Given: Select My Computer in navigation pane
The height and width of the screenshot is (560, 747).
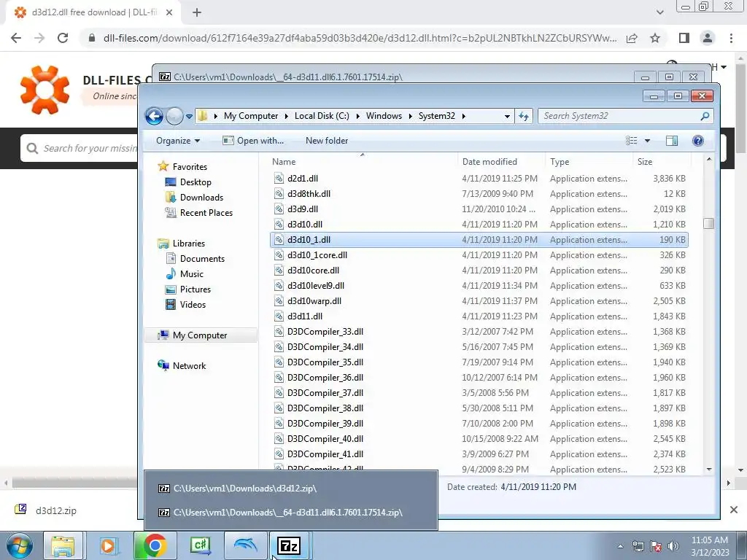Looking at the screenshot, I should (200, 335).
